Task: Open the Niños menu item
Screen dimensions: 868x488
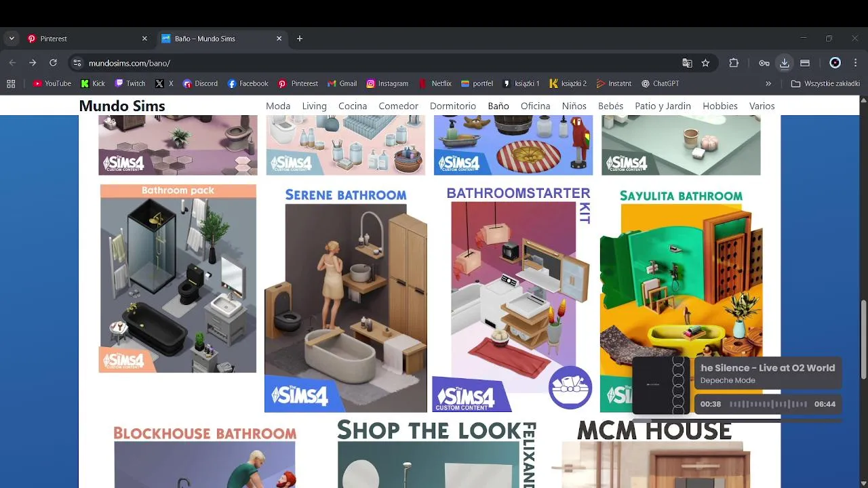Action: [x=574, y=106]
